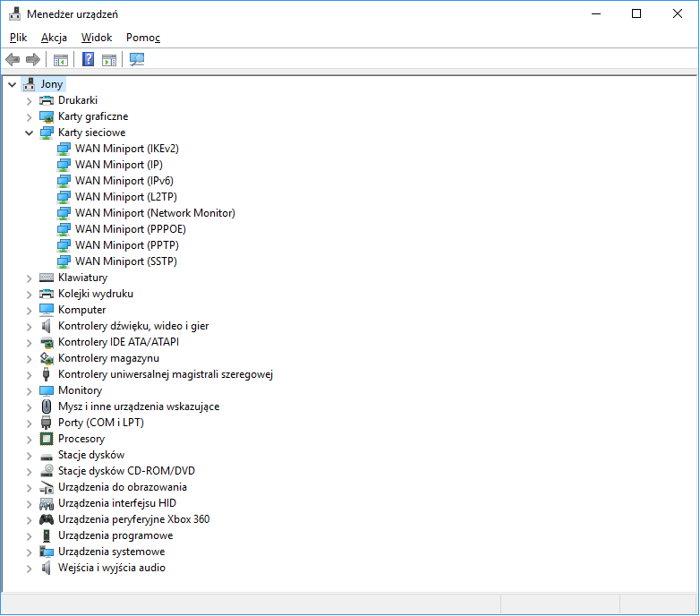
Task: Click the WAN Miniport (L2TP) adapter icon
Action: (x=64, y=197)
